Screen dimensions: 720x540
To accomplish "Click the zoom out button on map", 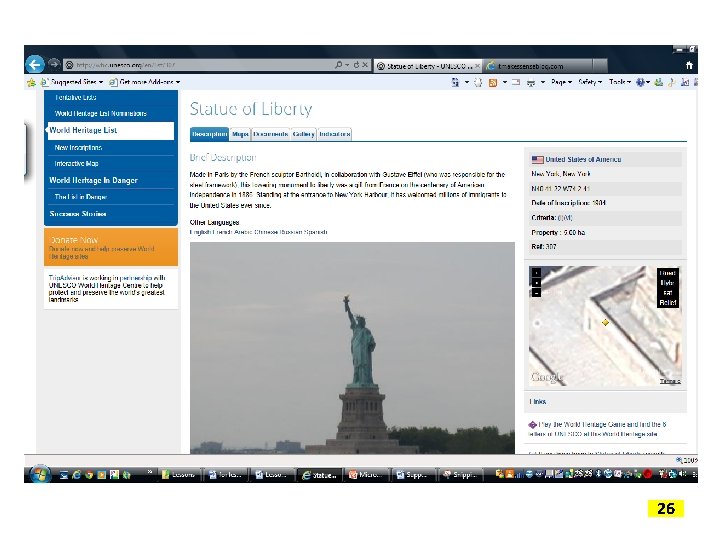I will [x=536, y=292].
